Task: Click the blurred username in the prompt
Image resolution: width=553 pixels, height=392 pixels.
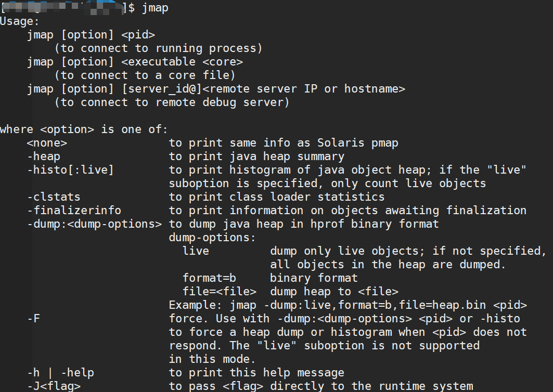Action: (63, 7)
